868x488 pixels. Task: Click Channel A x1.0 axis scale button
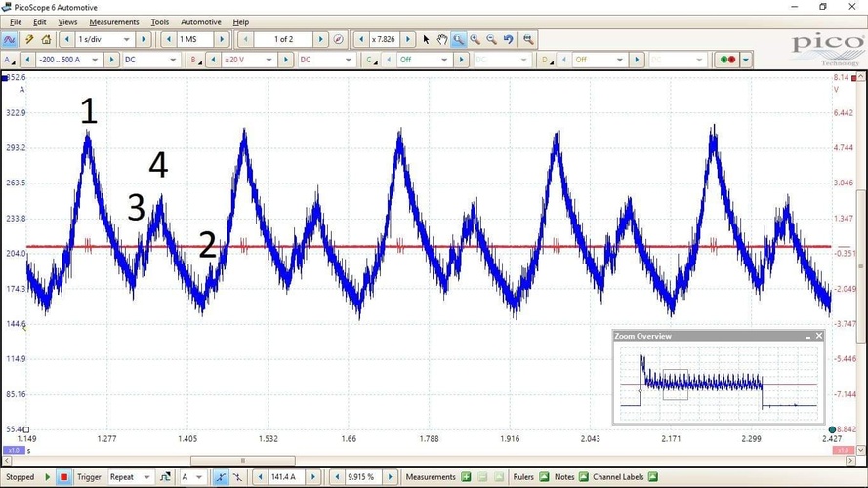14,450
